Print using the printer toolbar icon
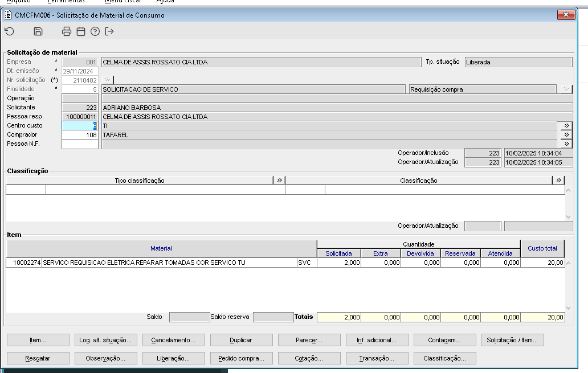Image resolution: width=588 pixels, height=373 pixels. [67, 31]
